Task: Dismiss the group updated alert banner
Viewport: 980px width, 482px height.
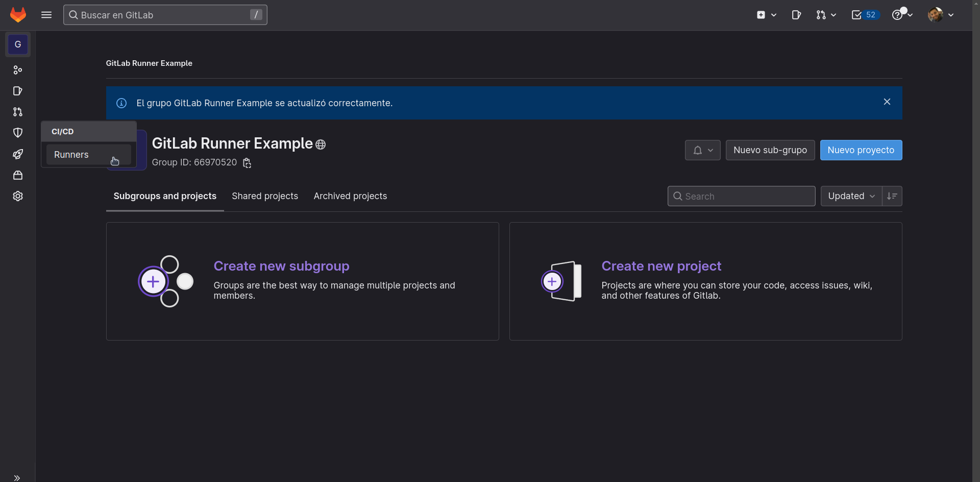Action: tap(887, 102)
